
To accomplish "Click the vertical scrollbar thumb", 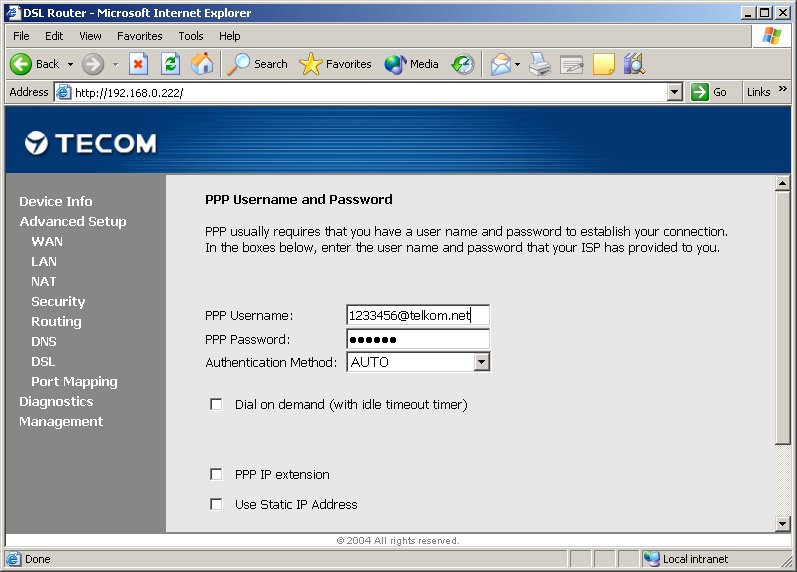I will (x=783, y=318).
